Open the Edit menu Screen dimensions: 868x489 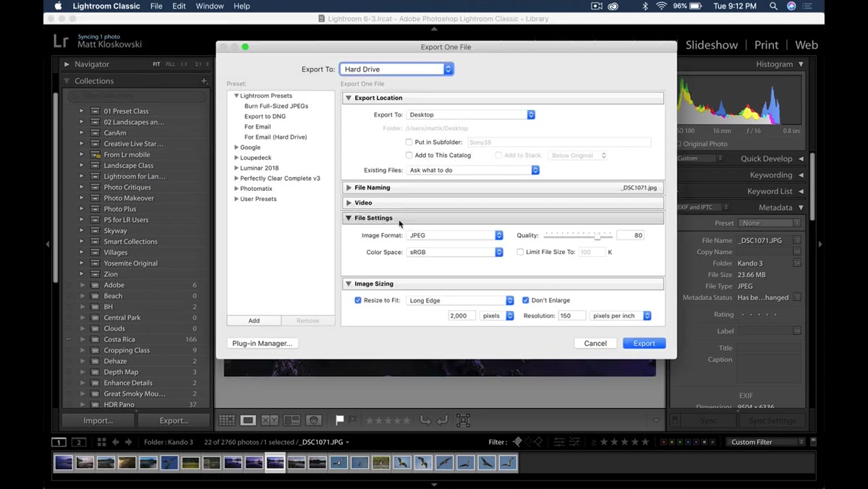pos(179,6)
